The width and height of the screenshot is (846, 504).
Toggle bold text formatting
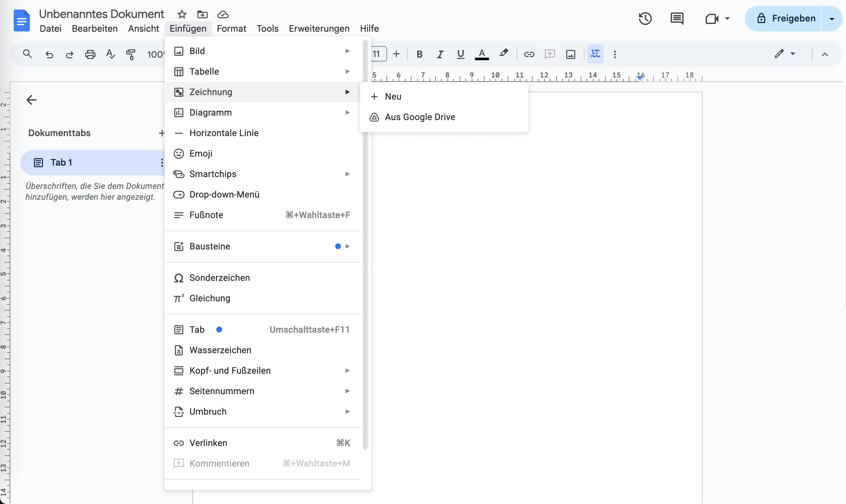coord(419,54)
